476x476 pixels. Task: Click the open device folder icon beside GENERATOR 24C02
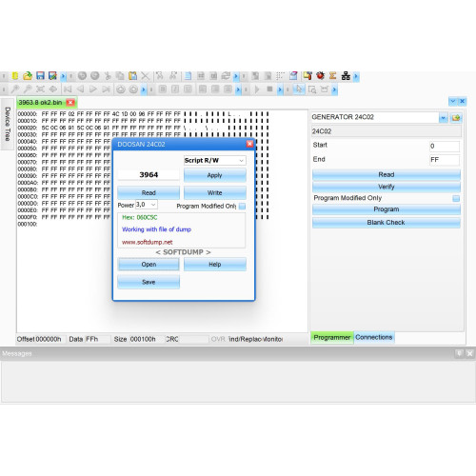point(456,118)
